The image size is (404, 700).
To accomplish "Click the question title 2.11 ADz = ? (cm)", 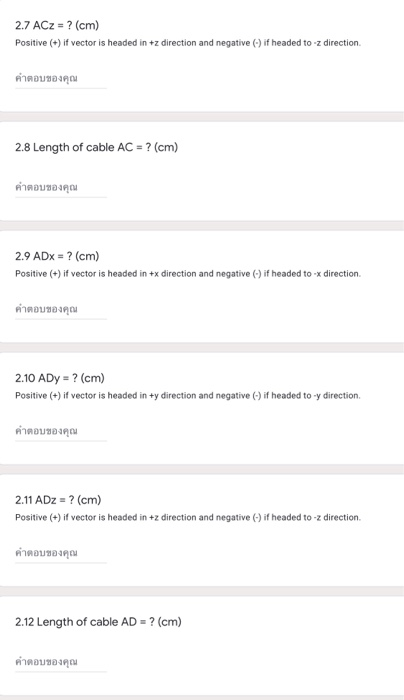I will pyautogui.click(x=58, y=500).
